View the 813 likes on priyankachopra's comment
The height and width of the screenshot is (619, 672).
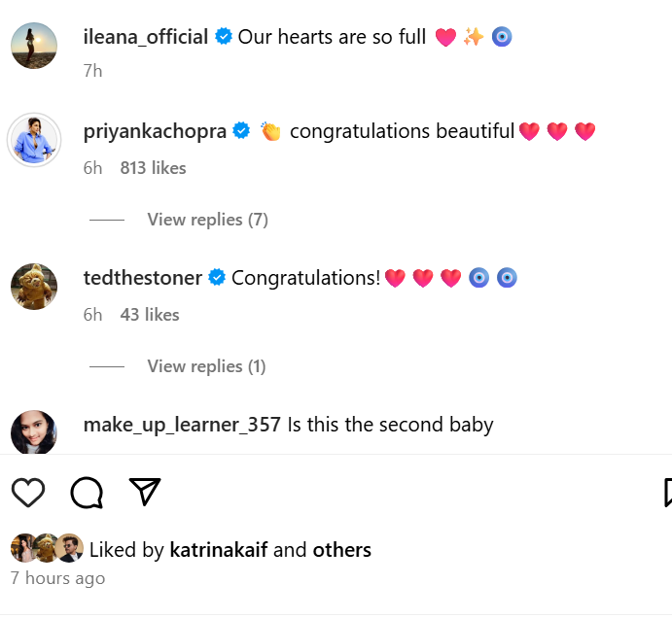153,168
